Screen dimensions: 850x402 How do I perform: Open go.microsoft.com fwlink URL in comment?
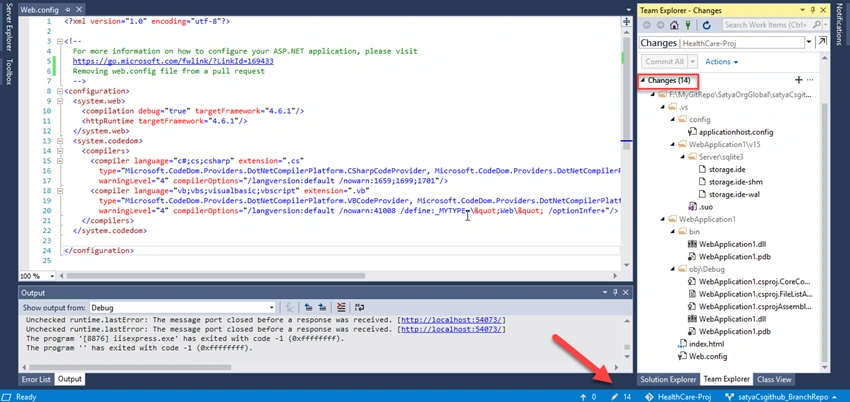click(x=173, y=61)
